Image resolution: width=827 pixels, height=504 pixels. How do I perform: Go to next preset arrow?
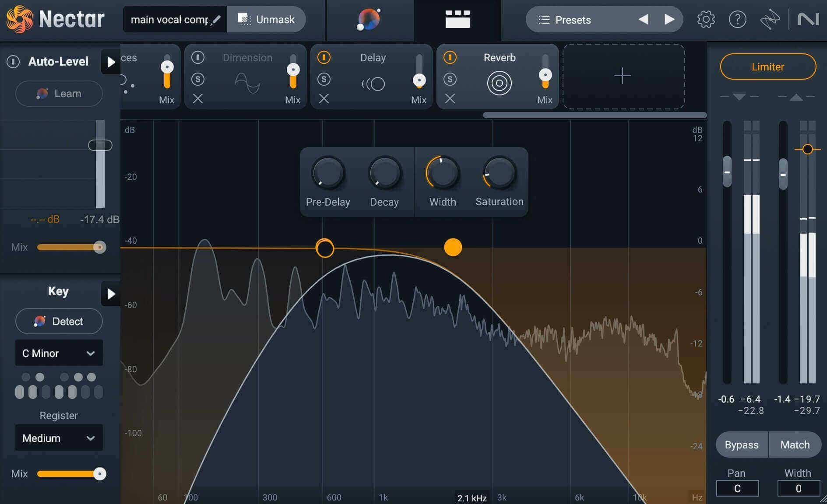(669, 19)
